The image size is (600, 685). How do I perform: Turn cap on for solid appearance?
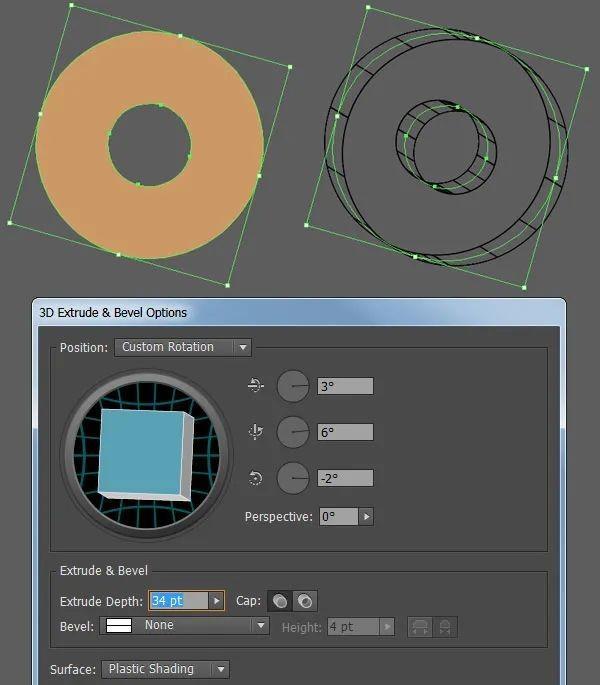[x=280, y=601]
